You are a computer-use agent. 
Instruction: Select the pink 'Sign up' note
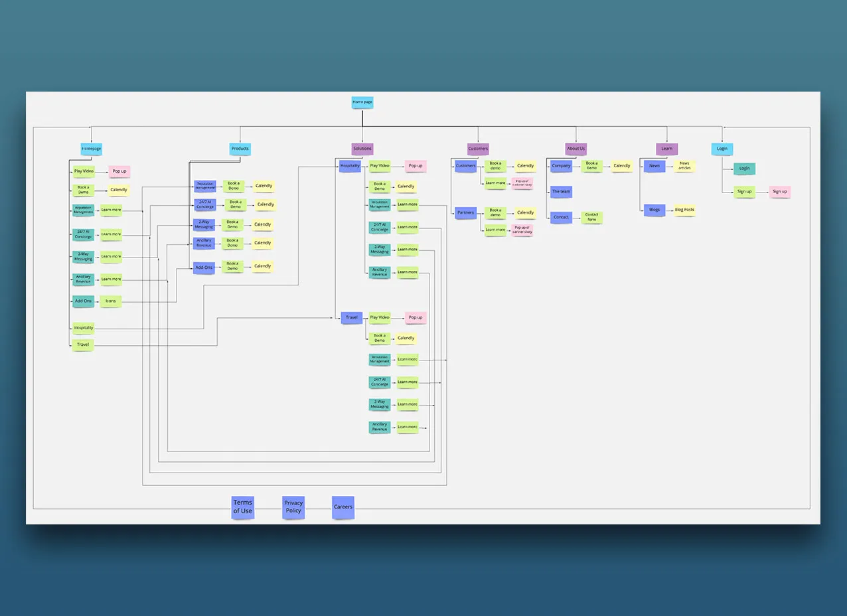(x=780, y=192)
